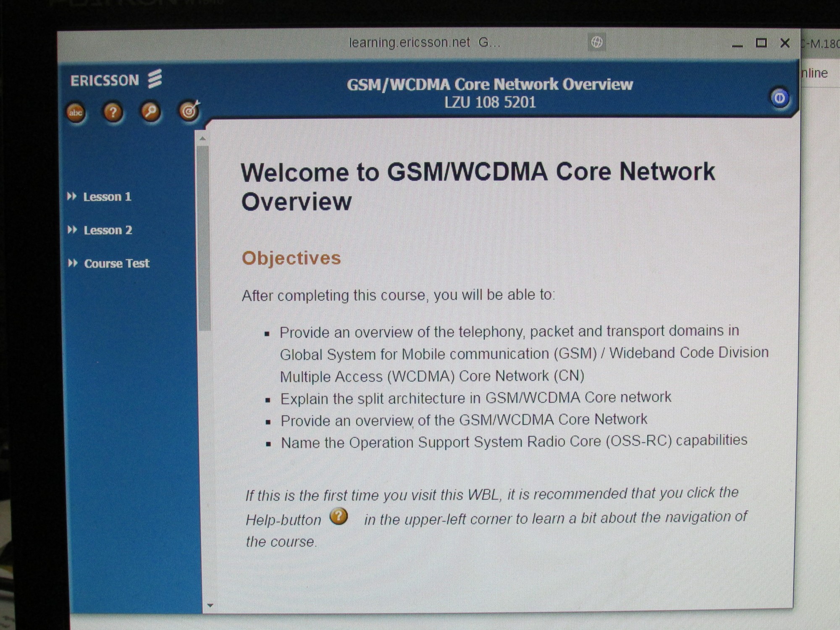The image size is (840, 630).
Task: Click the course number LZU 108 5201
Action: (x=490, y=102)
